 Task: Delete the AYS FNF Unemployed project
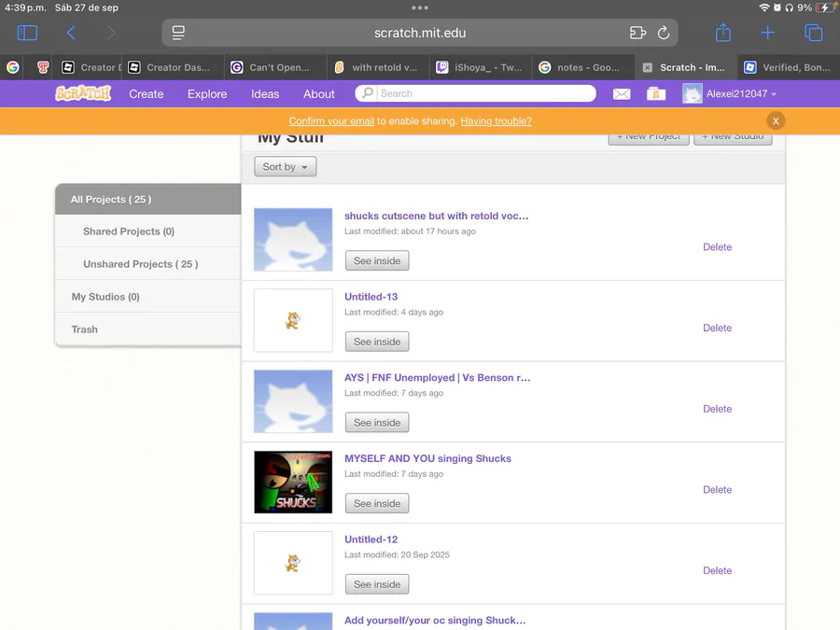click(x=718, y=409)
